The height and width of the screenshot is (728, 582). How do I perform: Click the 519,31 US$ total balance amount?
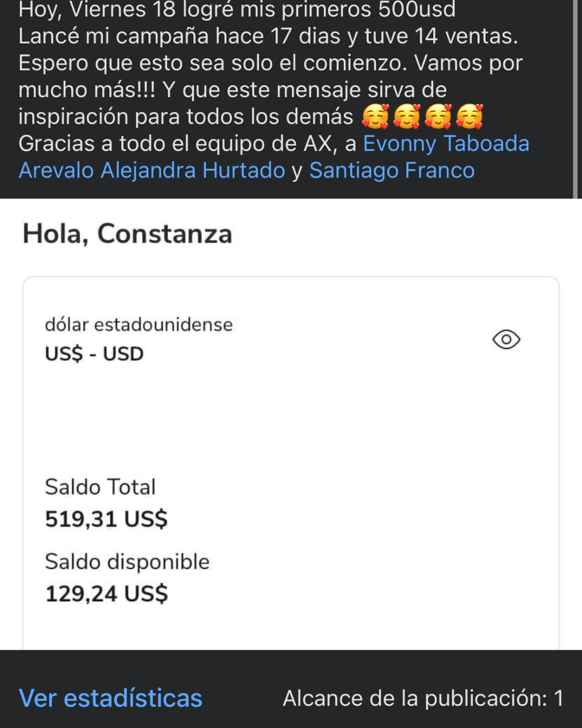coord(106,519)
